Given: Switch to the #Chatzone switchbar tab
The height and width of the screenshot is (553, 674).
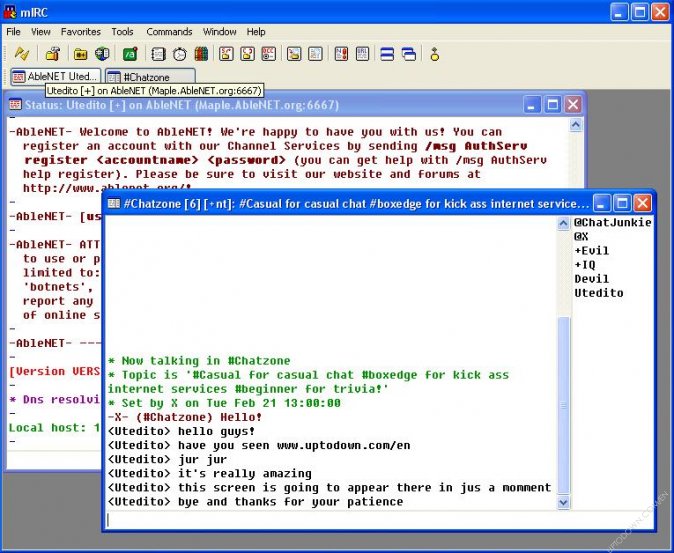Looking at the screenshot, I should [150, 77].
